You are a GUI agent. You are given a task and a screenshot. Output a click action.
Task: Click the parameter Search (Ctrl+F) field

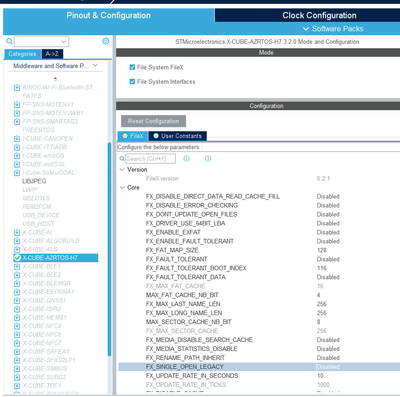pyautogui.click(x=150, y=159)
